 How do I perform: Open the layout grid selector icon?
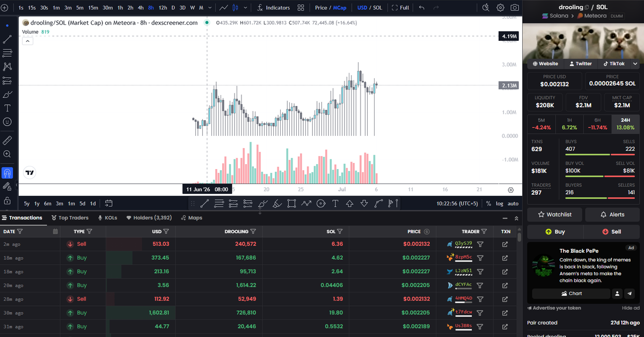click(301, 8)
